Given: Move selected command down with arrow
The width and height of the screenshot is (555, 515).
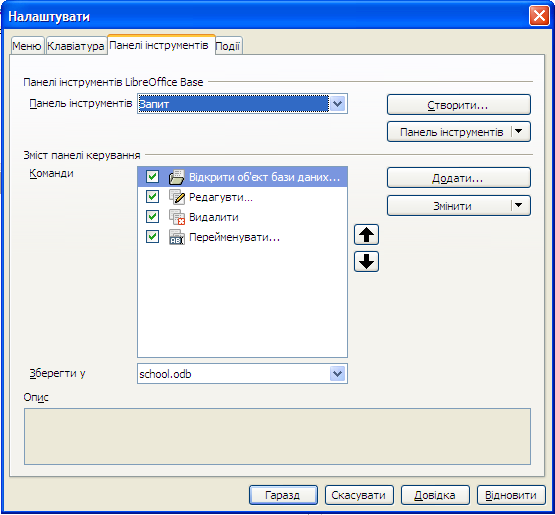Looking at the screenshot, I should click(x=366, y=262).
